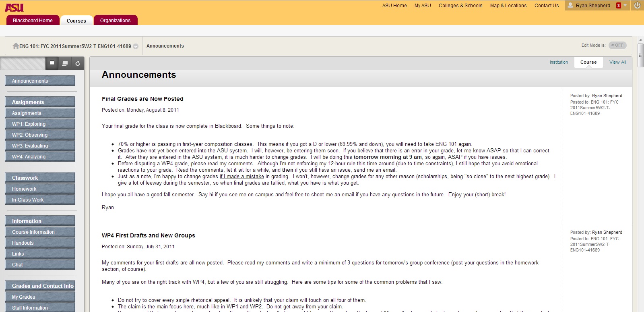Click the Information section header
644x312 pixels.
40,221
